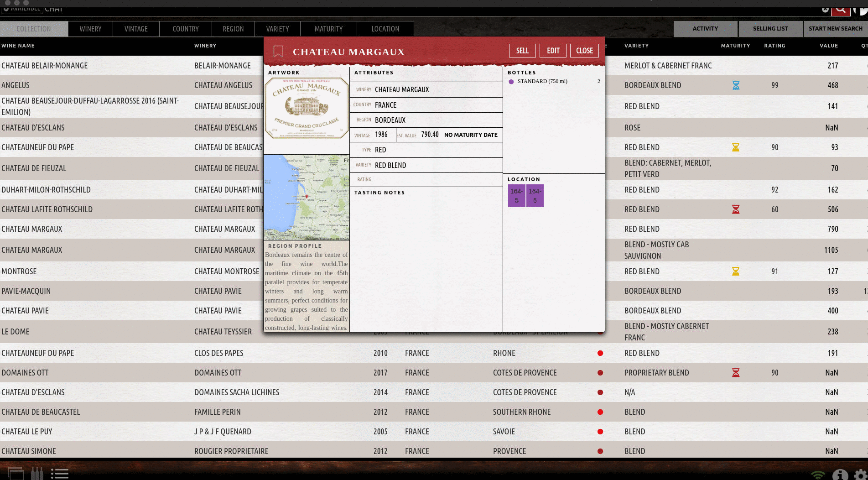This screenshot has width=868, height=480.
Task: Switch to the Vintage tab
Action: [136, 29]
